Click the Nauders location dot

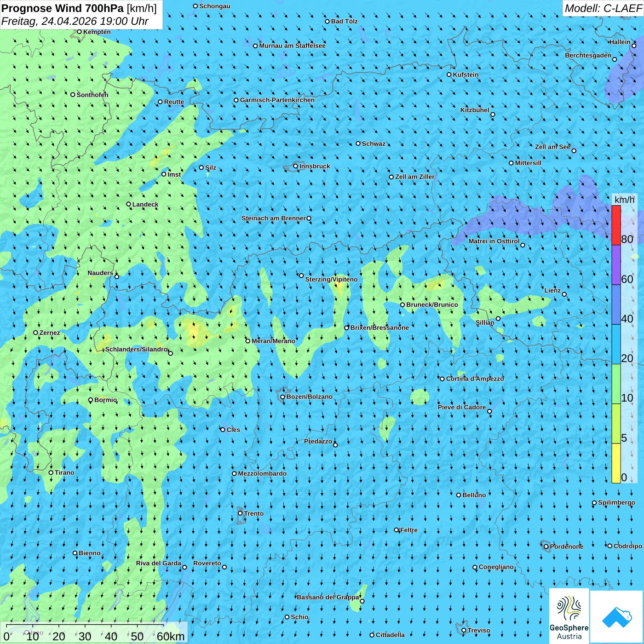tap(117, 276)
